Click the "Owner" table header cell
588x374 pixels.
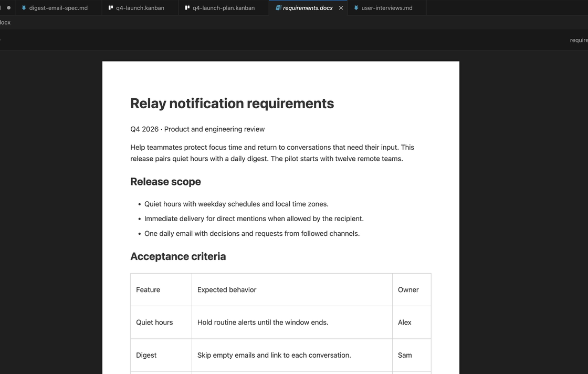412,289
